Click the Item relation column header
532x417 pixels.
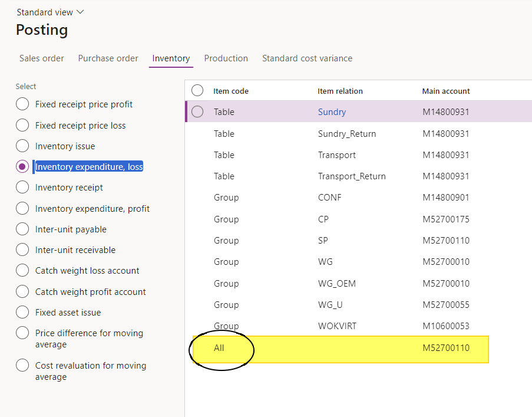coord(340,91)
